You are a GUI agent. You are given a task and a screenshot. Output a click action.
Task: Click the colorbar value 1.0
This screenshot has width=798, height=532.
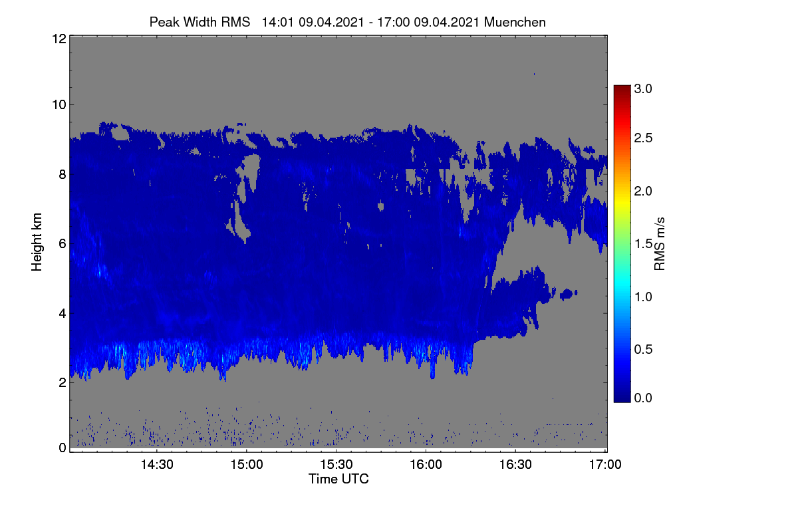(644, 296)
